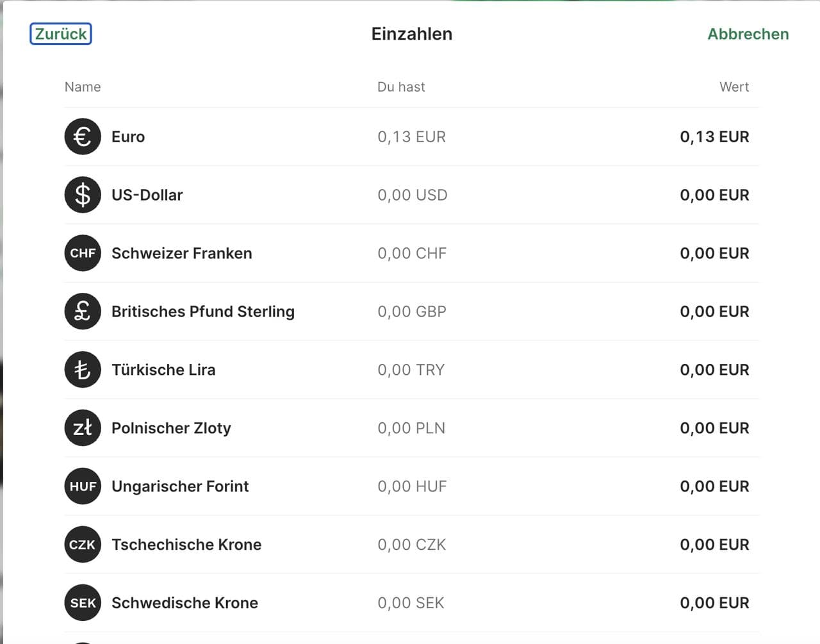Pick the Polish Zloty zł icon

coord(83,428)
